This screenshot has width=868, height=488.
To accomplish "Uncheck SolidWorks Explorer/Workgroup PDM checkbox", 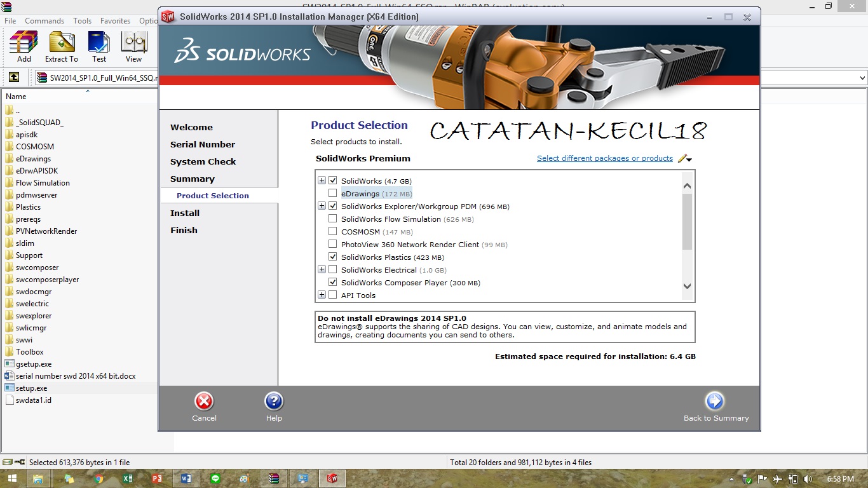I will pos(332,206).
